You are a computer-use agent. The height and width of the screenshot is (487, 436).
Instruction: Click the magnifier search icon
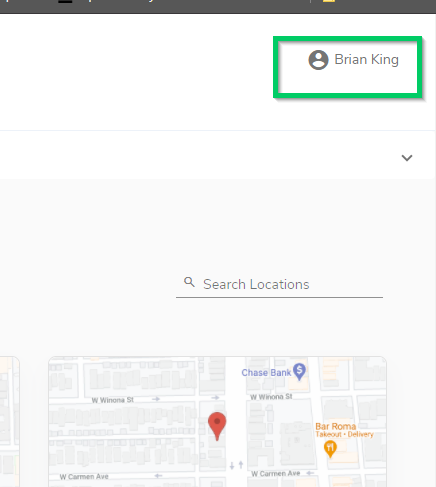pyautogui.click(x=189, y=282)
